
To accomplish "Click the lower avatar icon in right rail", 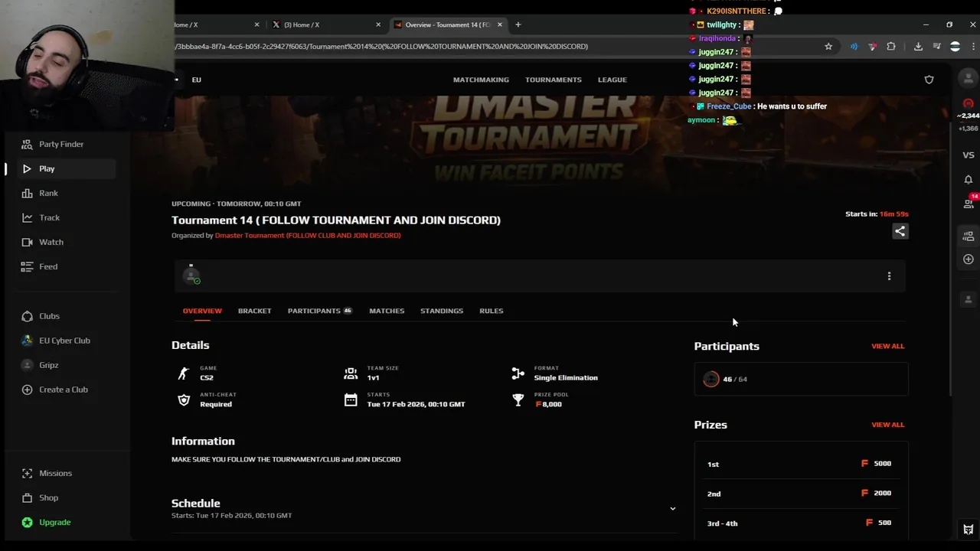I will (x=969, y=299).
